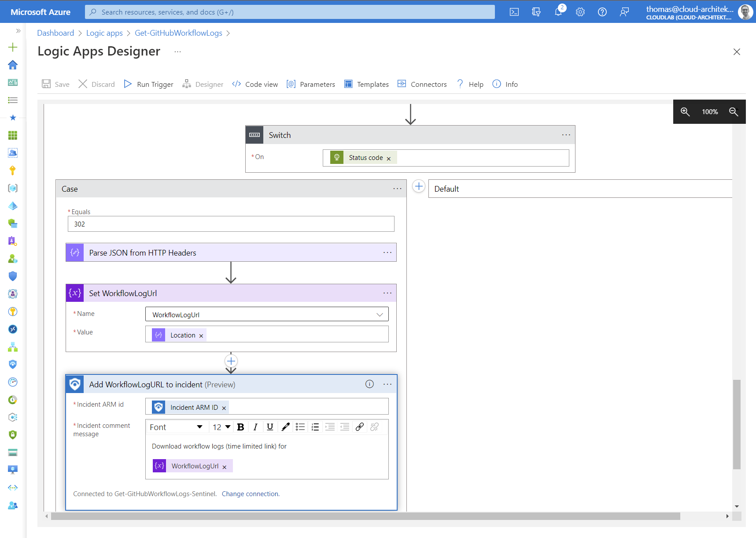Expand the left sidebar menu
The height and width of the screenshot is (538, 756).
[18, 31]
